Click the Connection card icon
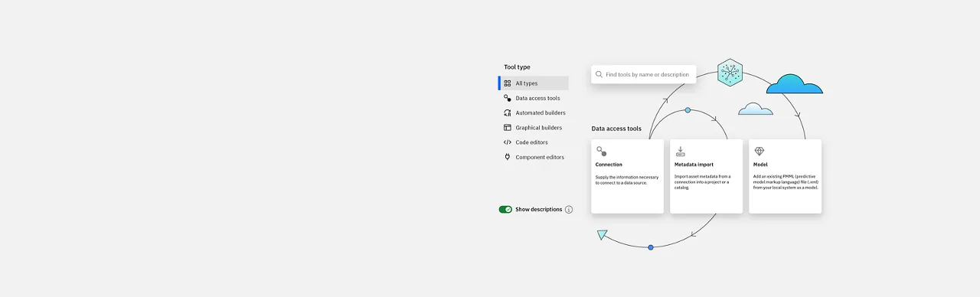The width and height of the screenshot is (980, 297). (x=602, y=152)
